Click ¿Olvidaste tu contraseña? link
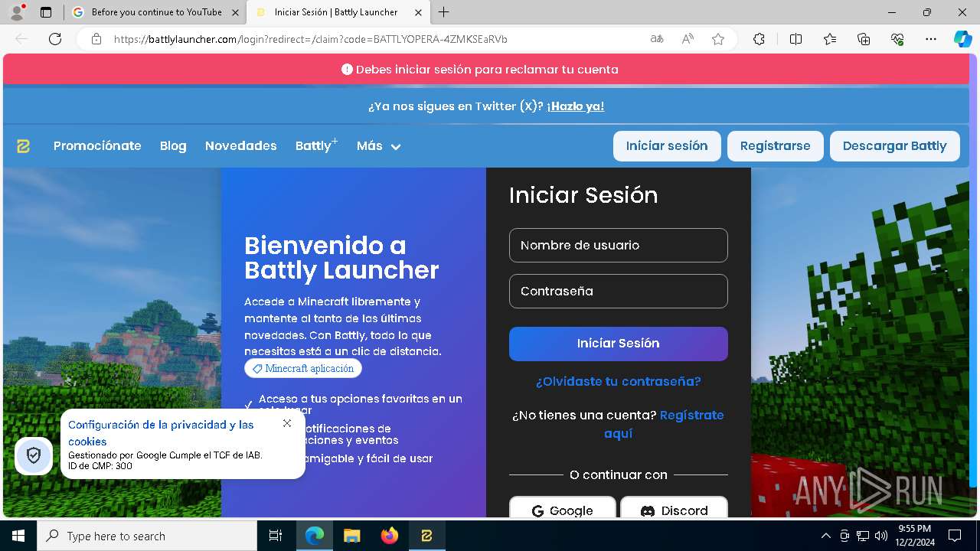This screenshot has width=980, height=551. click(x=618, y=381)
